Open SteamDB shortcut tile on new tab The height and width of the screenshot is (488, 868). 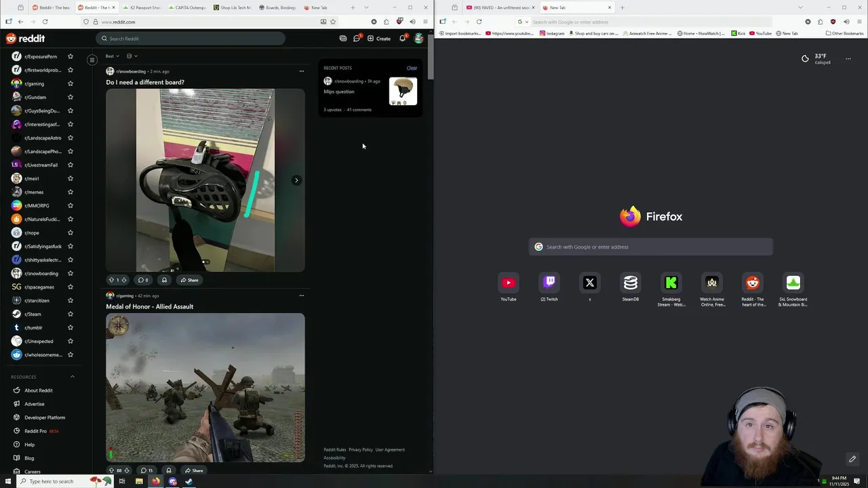tap(631, 283)
